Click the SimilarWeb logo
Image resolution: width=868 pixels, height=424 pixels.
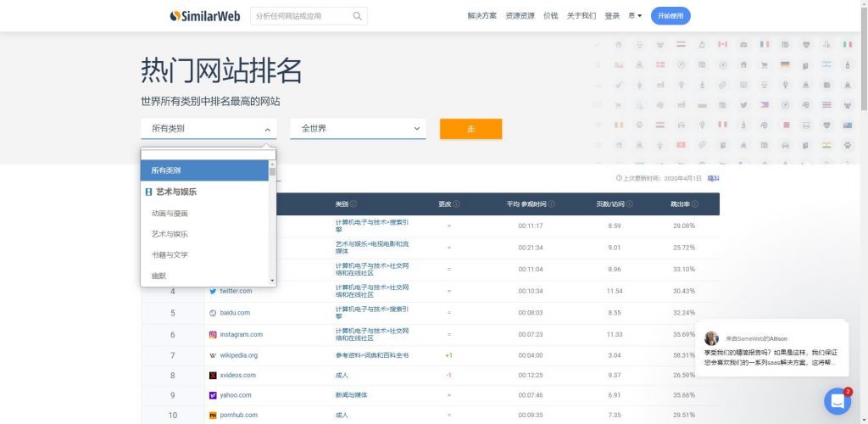[x=205, y=16]
